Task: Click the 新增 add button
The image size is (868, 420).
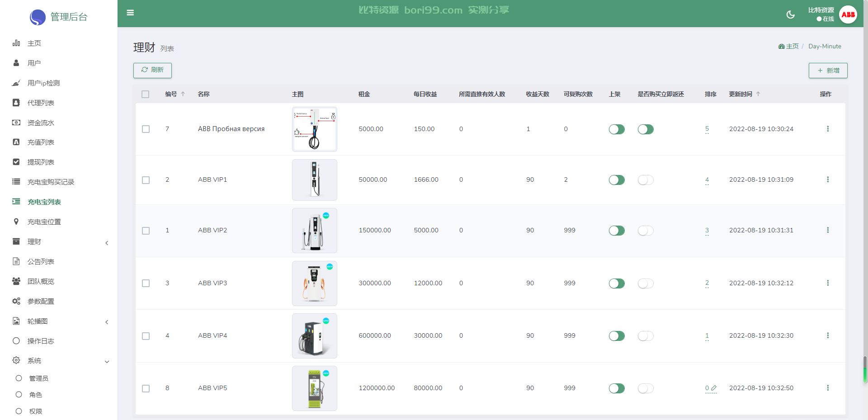Action: coord(828,71)
